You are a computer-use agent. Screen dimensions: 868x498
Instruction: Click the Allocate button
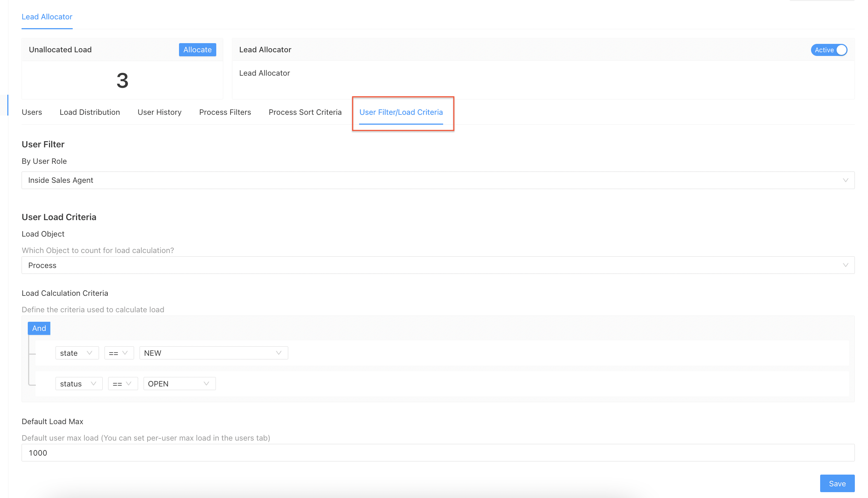click(197, 50)
